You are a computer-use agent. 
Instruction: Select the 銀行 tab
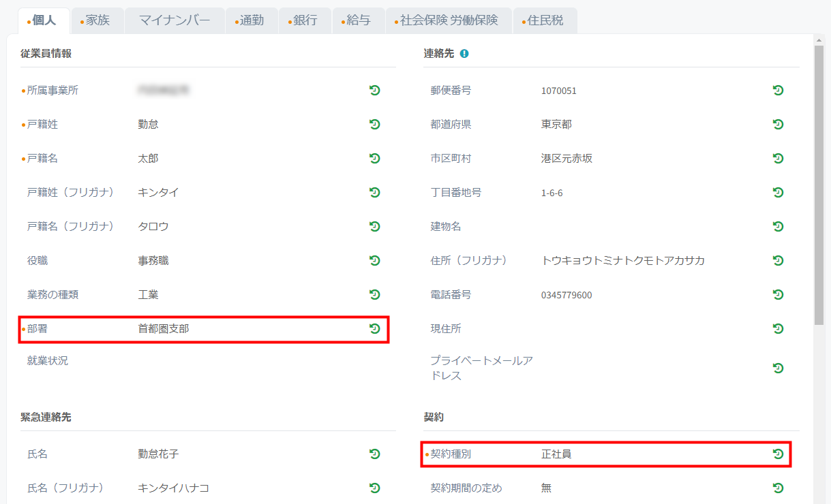click(x=305, y=20)
